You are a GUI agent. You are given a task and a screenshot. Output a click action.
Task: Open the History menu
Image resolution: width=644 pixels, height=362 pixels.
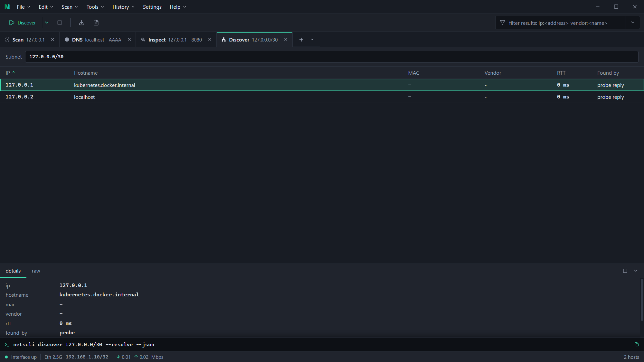(x=123, y=7)
